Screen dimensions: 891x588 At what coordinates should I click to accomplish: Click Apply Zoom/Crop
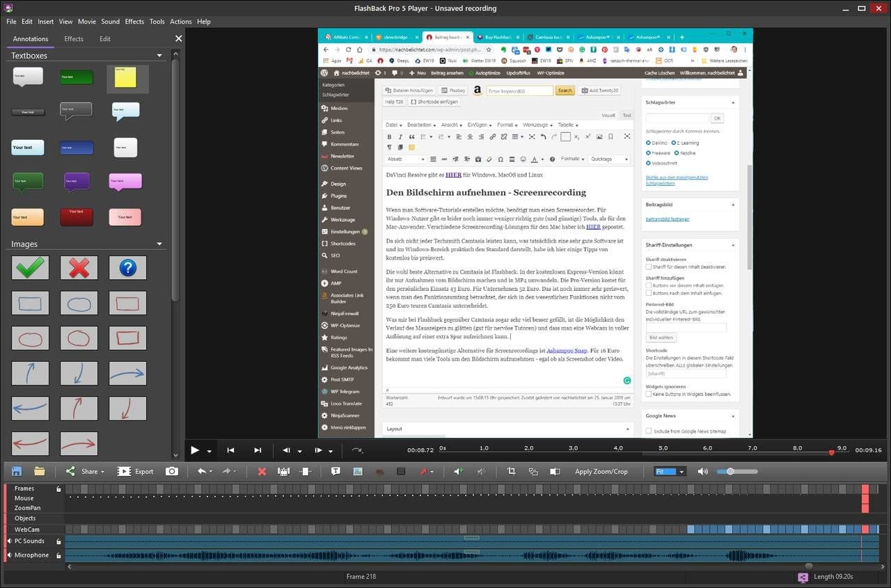click(x=601, y=471)
